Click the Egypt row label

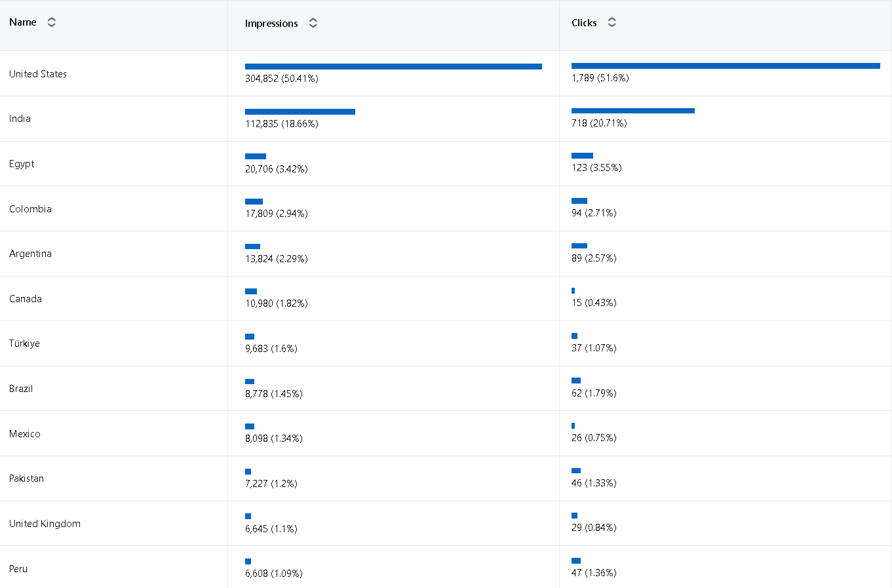pos(22,164)
